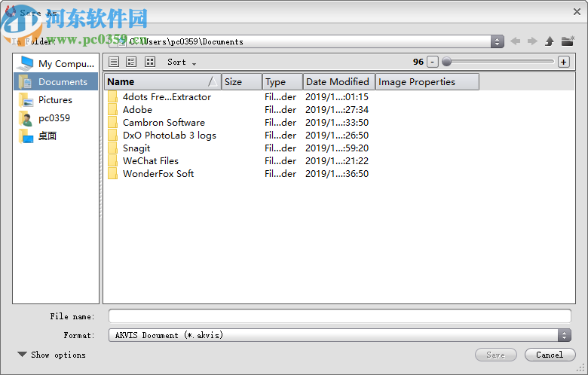Increase thumbnail size with plus button

point(564,62)
